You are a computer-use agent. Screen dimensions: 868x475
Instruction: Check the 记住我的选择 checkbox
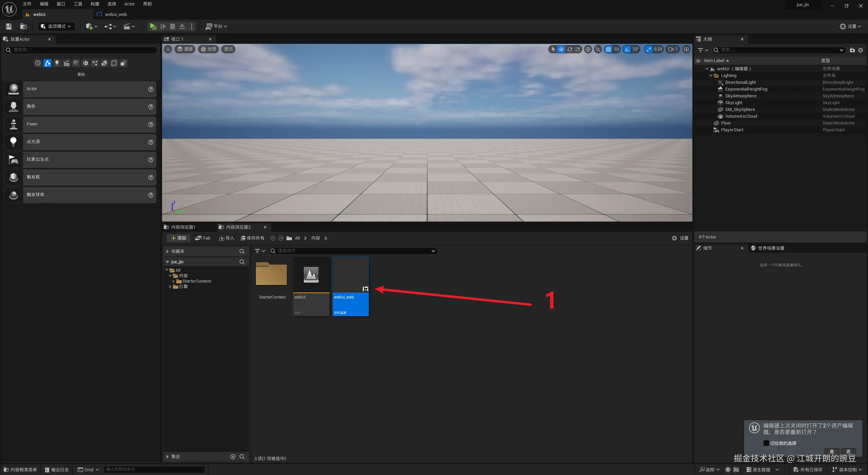point(766,443)
